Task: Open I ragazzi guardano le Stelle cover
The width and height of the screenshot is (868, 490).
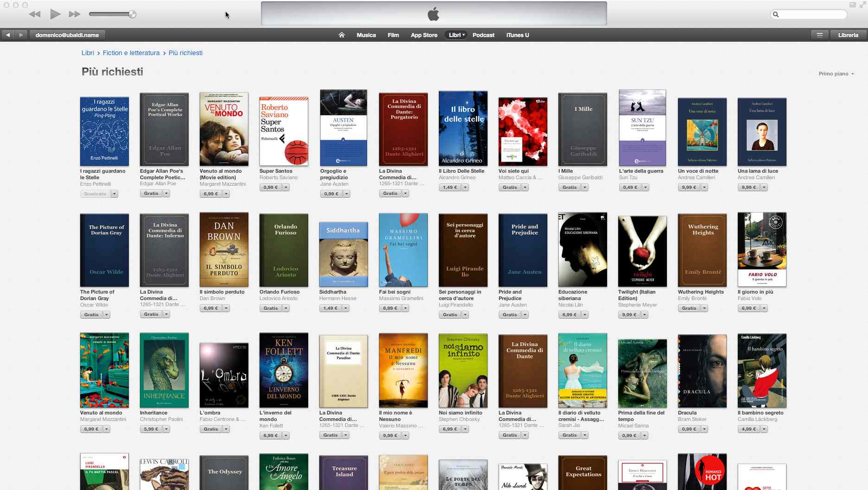Action: click(x=104, y=131)
